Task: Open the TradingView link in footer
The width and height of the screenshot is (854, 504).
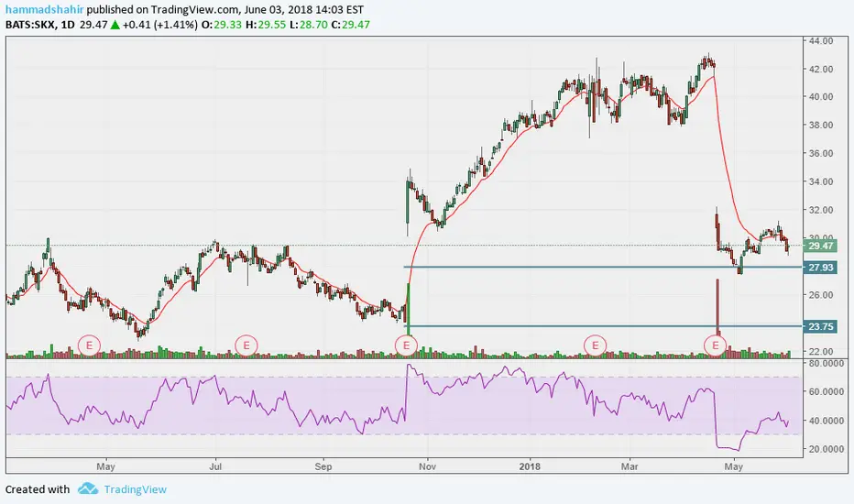Action: (135, 489)
